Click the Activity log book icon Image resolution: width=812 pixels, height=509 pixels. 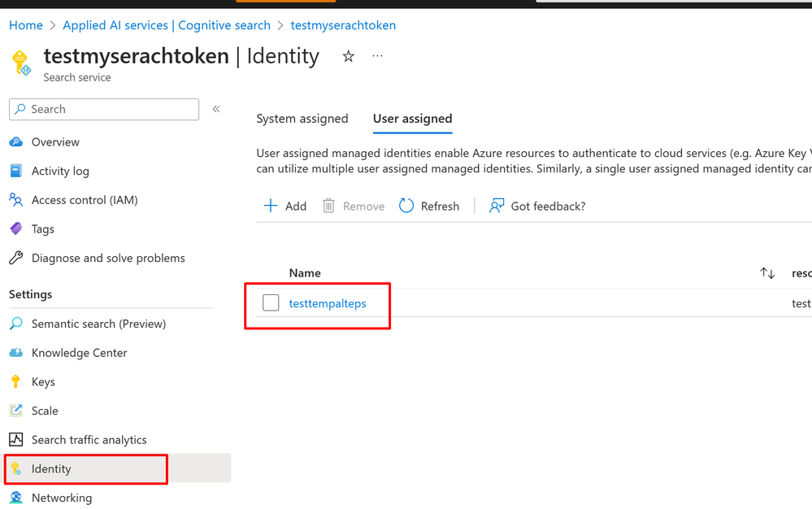16,171
